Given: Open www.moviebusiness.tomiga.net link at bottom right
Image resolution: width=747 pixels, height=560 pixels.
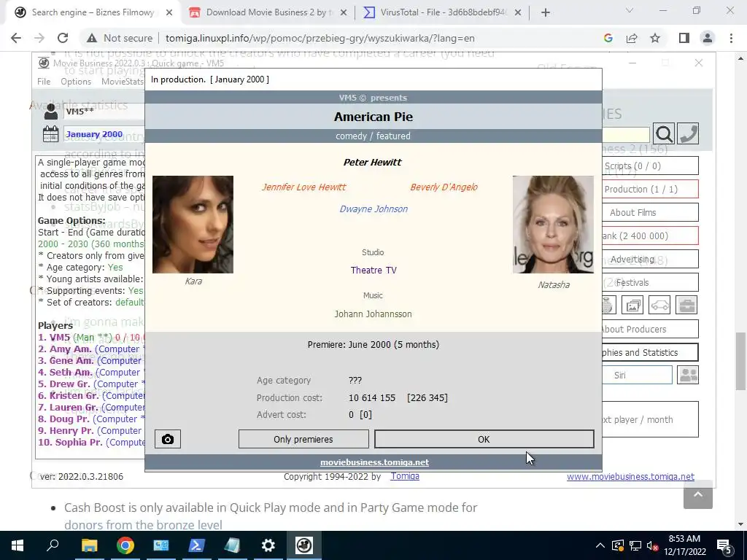Looking at the screenshot, I should 630,477.
